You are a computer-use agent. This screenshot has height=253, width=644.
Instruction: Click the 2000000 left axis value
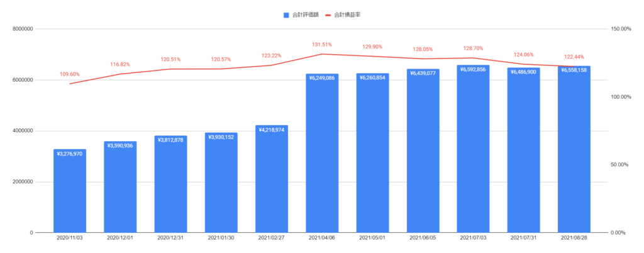point(23,182)
